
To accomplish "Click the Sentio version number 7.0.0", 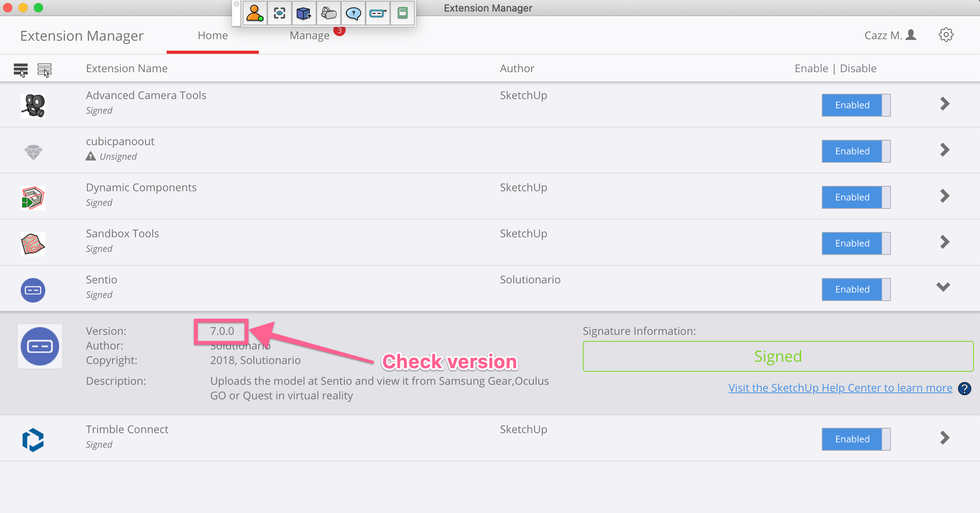I will 222,331.
